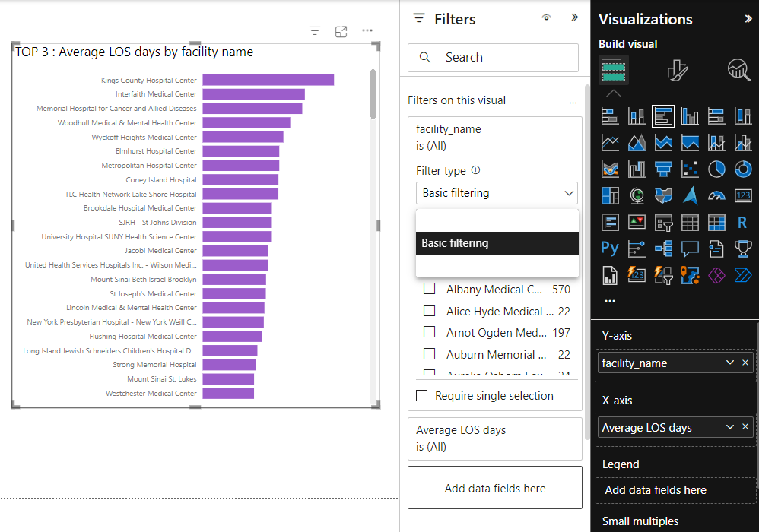Viewport: 759px width, 532px height.
Task: Select the Stacked bar chart visual
Action: pos(609,116)
